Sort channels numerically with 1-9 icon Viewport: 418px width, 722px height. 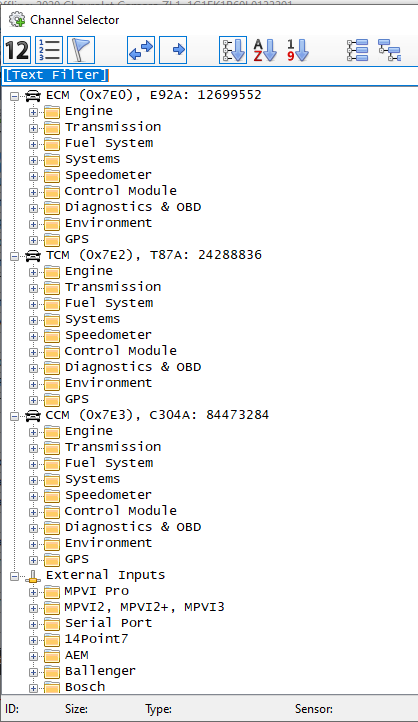297,50
